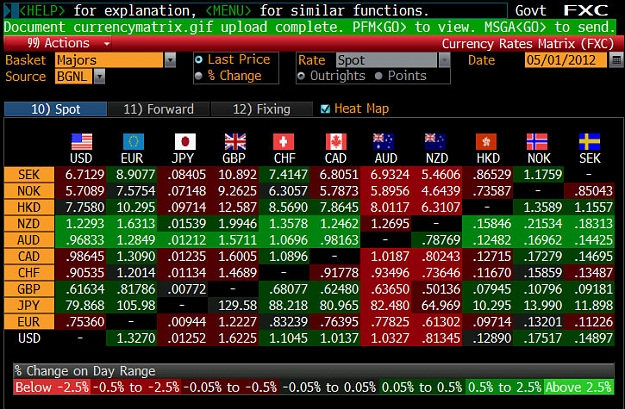Click the SEK flag column header
The width and height of the screenshot is (625, 409).
590,149
